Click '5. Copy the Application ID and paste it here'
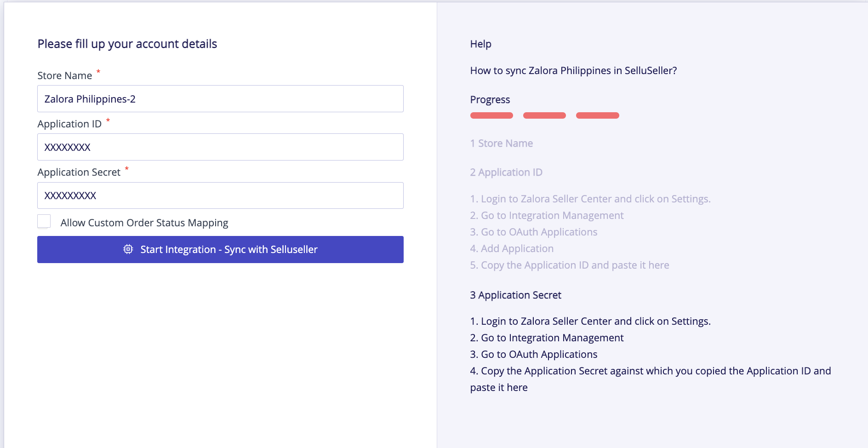Viewport: 868px width, 448px height. (570, 265)
